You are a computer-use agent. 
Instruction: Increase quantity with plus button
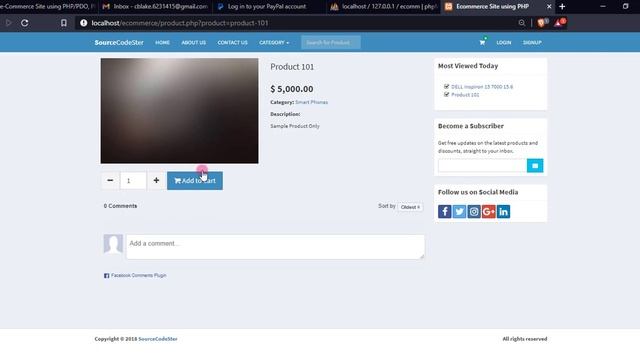(156, 180)
